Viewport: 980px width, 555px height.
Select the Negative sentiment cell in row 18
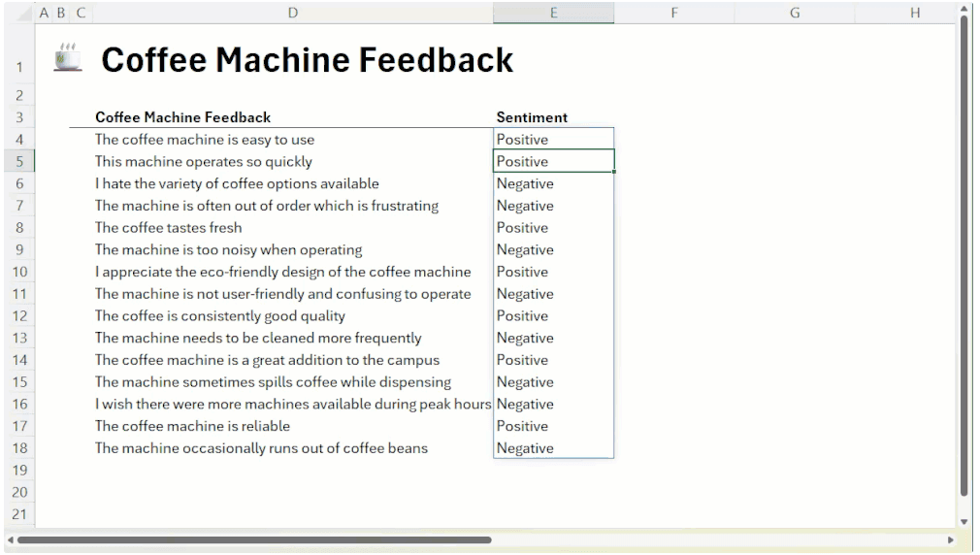[x=553, y=447]
